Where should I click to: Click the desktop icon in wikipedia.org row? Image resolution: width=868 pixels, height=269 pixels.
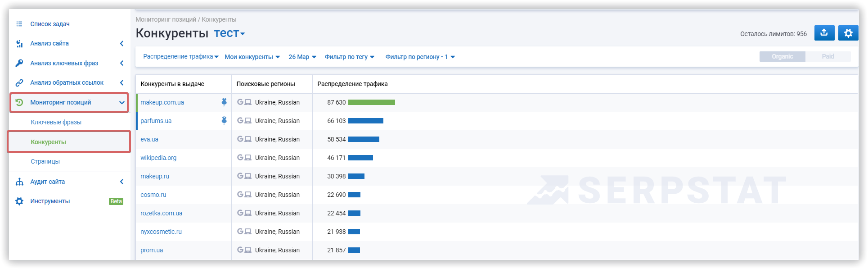pyautogui.click(x=248, y=158)
